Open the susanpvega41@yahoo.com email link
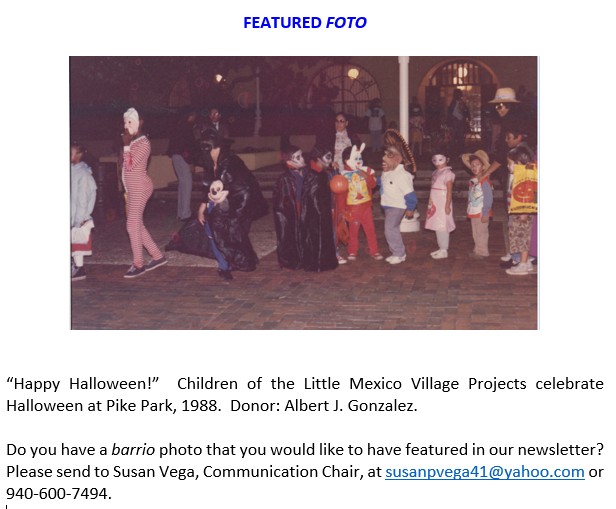Image resolution: width=616 pixels, height=509 pixels. (x=485, y=472)
